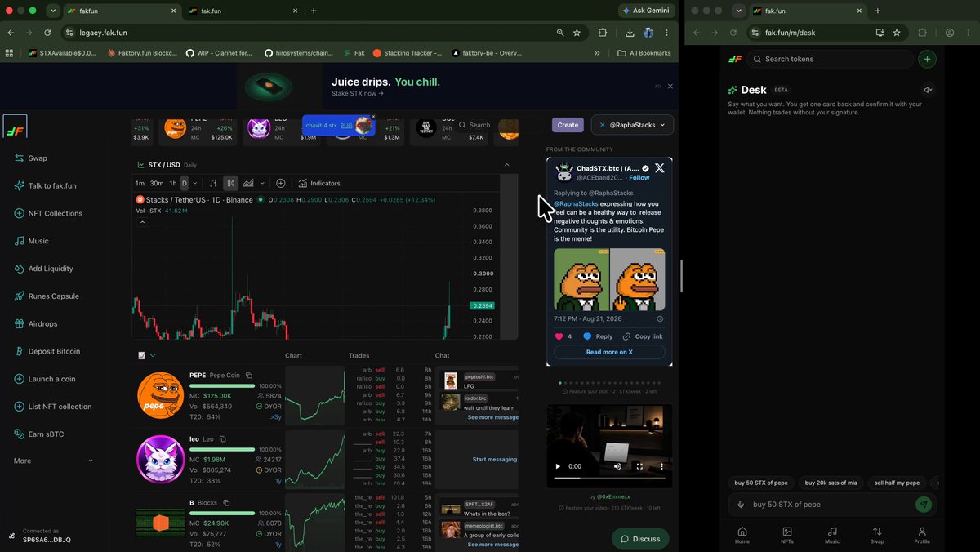Seek on the community video progress bar
This screenshot has height=552, width=980.
[609, 478]
